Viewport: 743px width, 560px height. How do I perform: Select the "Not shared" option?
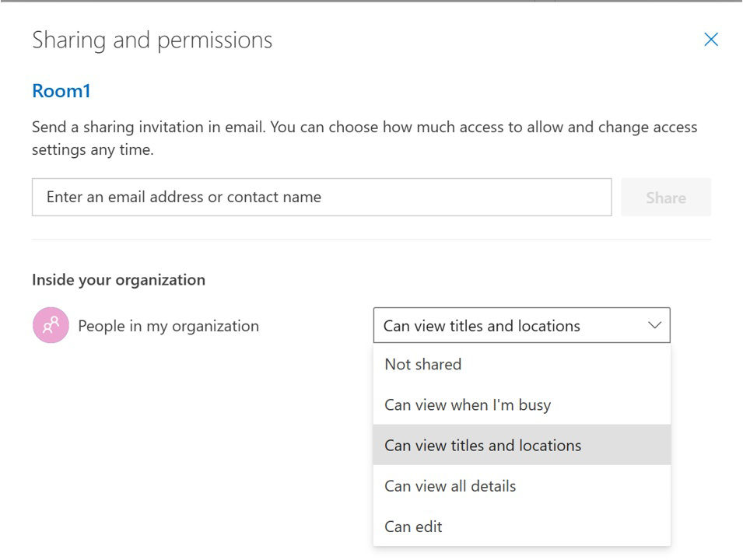tap(422, 364)
